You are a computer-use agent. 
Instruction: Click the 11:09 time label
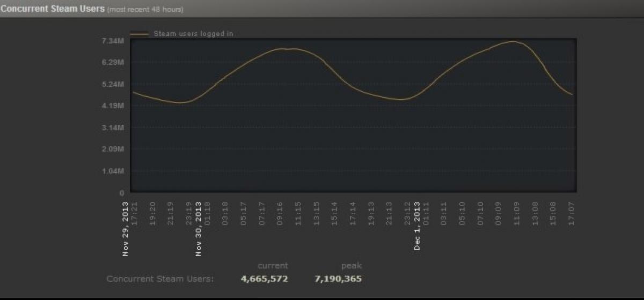[517, 213]
